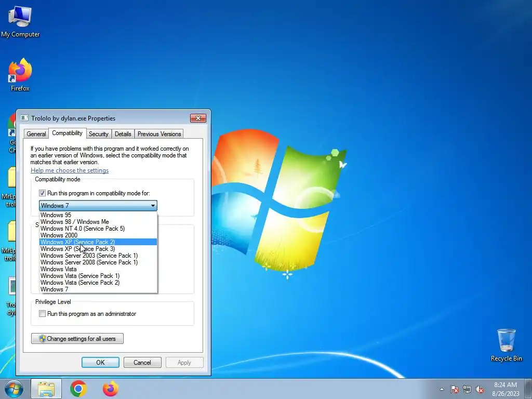
Task: Click the Trololo Properties title bar icon
Action: click(x=24, y=118)
